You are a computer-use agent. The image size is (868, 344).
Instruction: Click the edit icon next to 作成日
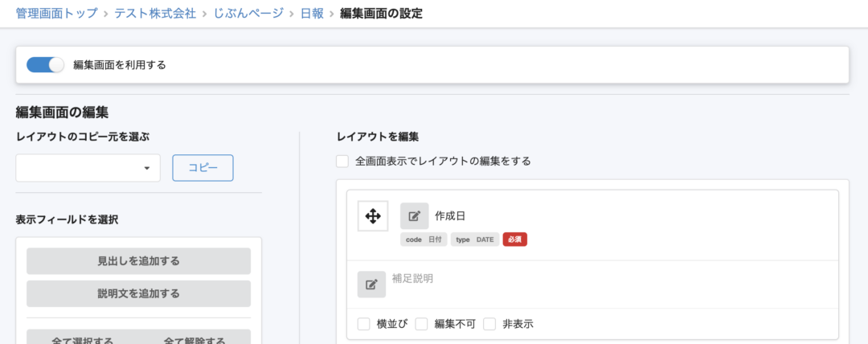(414, 216)
